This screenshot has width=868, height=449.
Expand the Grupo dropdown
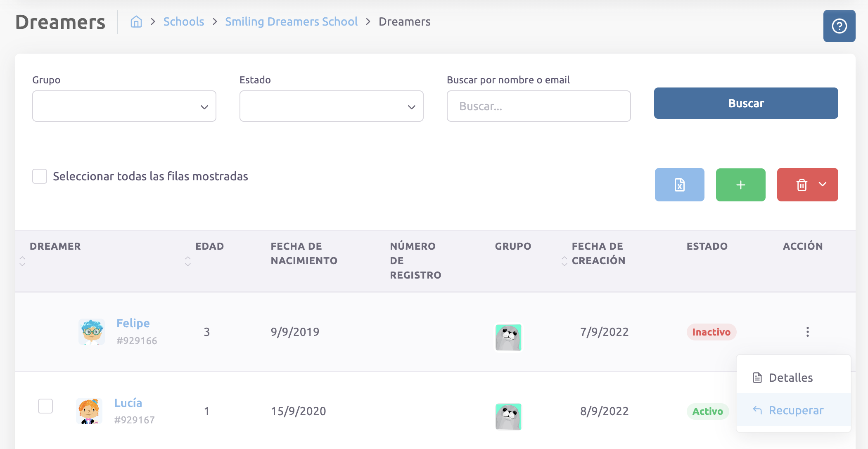(x=124, y=106)
